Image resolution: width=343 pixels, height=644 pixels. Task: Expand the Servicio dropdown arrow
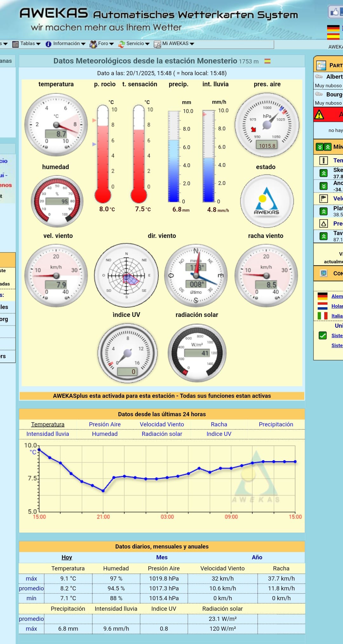(147, 44)
